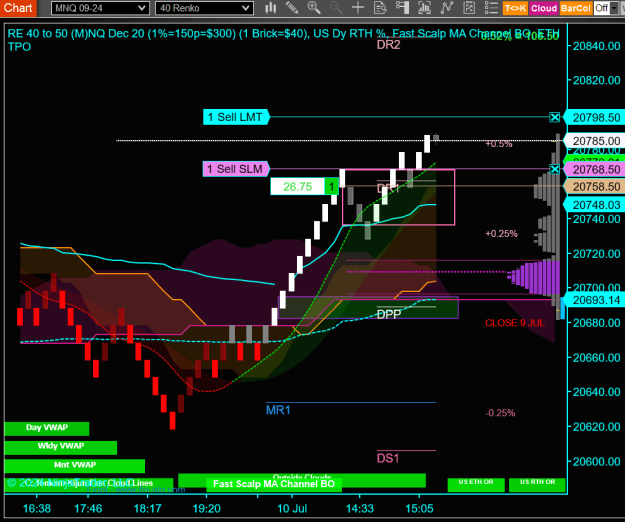
Task: Open chart Properties list icon
Action: click(x=491, y=8)
